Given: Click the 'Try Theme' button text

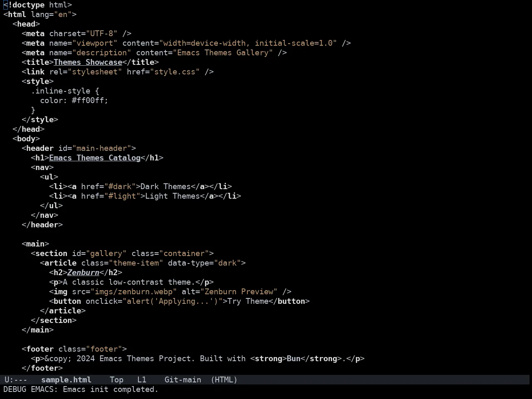Looking at the screenshot, I should pyautogui.click(x=248, y=301).
